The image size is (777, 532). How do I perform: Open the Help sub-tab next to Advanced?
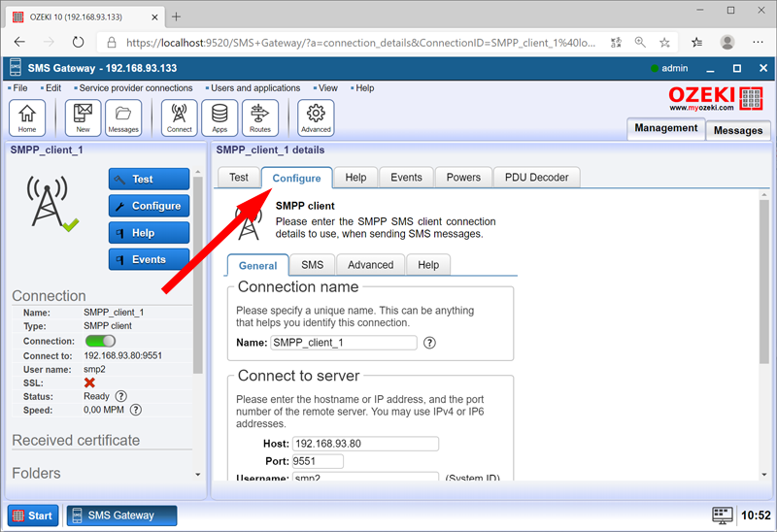pos(428,265)
